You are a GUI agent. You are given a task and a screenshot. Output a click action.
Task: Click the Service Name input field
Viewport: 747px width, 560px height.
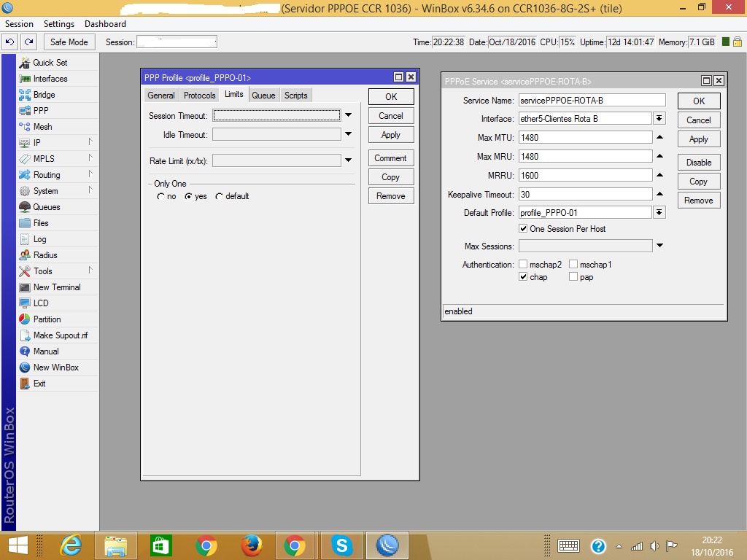[x=592, y=100]
